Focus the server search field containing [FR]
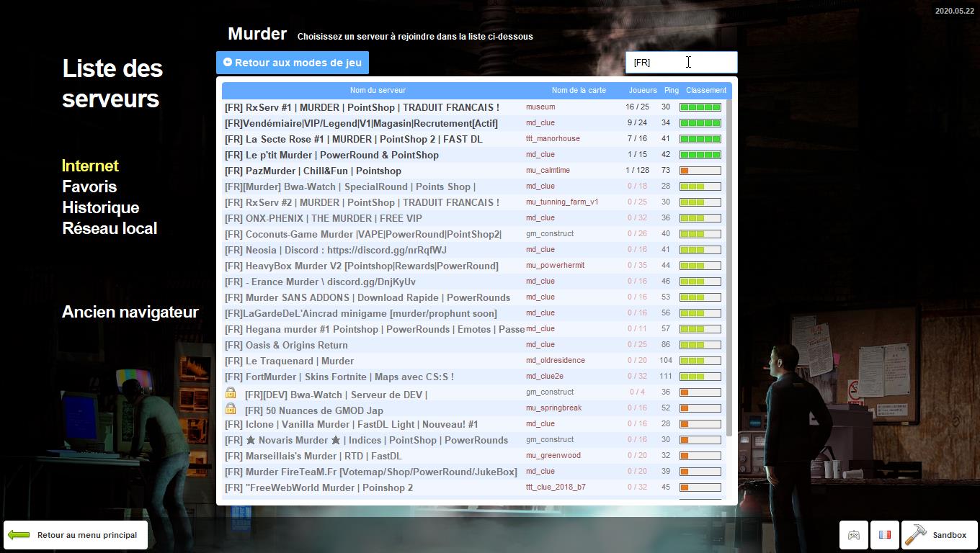 point(681,63)
